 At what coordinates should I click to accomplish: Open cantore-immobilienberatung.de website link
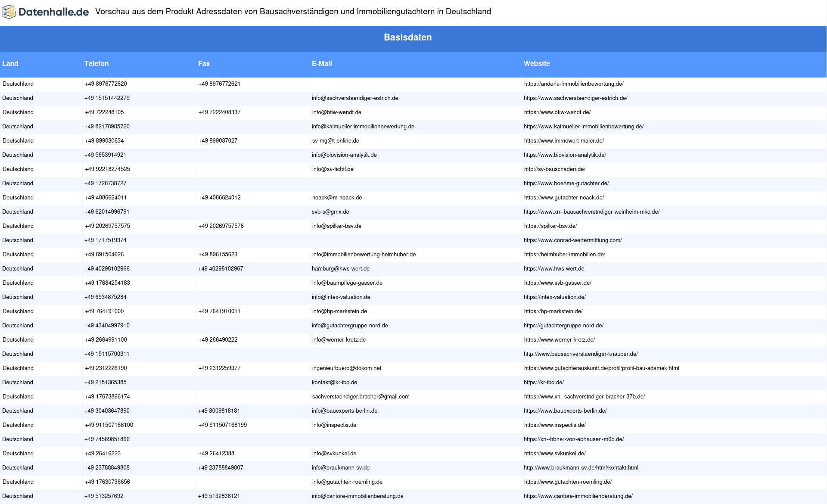point(578,496)
